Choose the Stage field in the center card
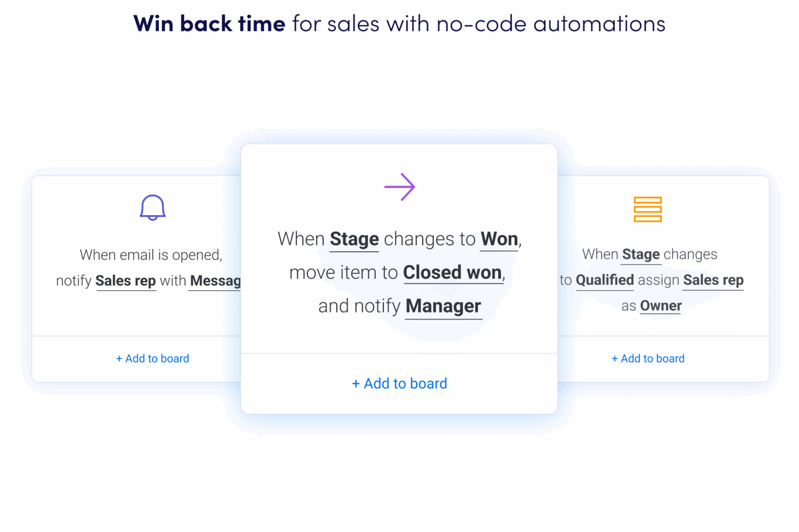 [354, 239]
